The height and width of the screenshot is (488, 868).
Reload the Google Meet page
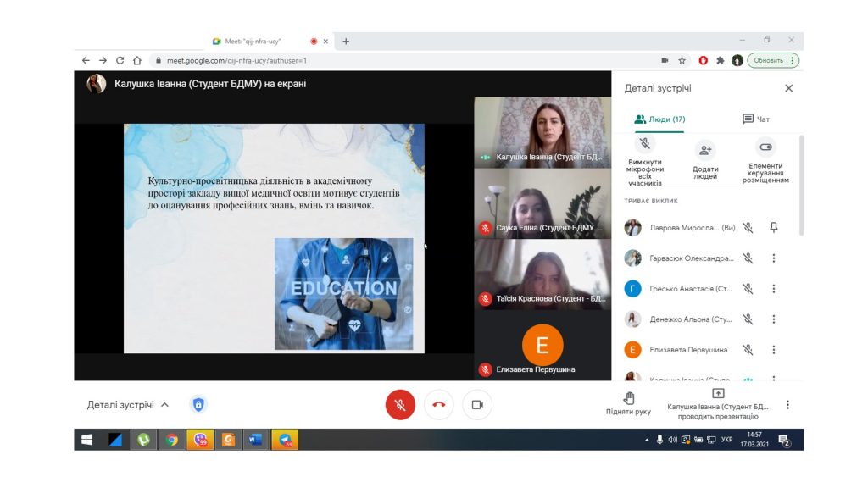pyautogui.click(x=120, y=60)
